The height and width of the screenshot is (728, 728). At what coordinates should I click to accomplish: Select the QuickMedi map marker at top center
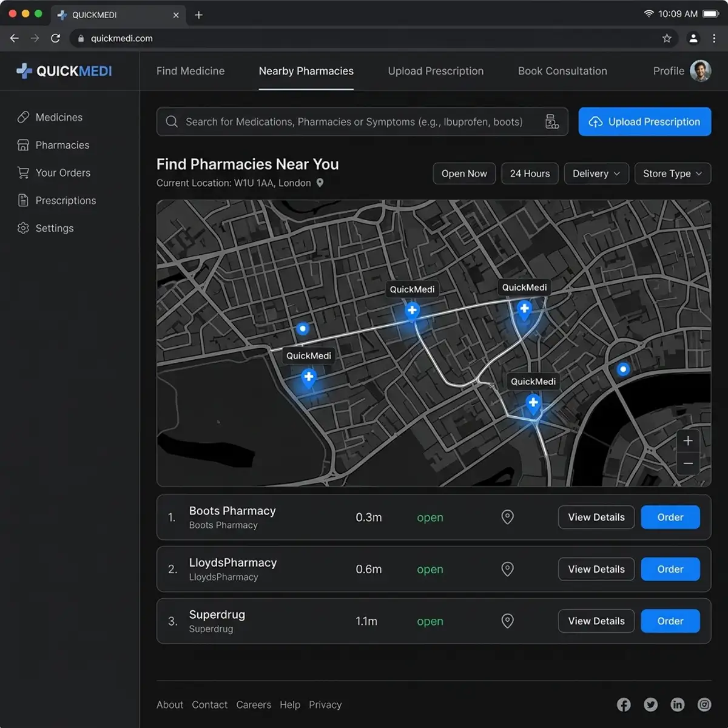pos(412,312)
